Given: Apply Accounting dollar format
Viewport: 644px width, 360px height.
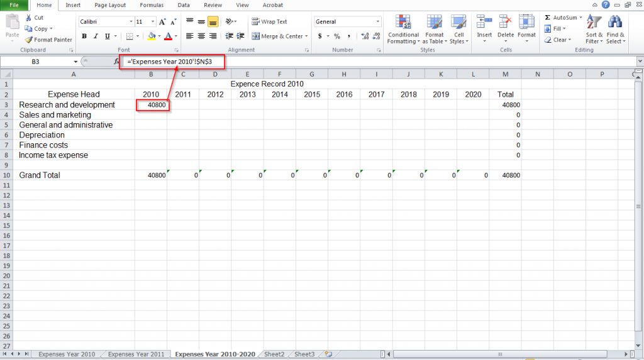Looking at the screenshot, I should click(320, 36).
